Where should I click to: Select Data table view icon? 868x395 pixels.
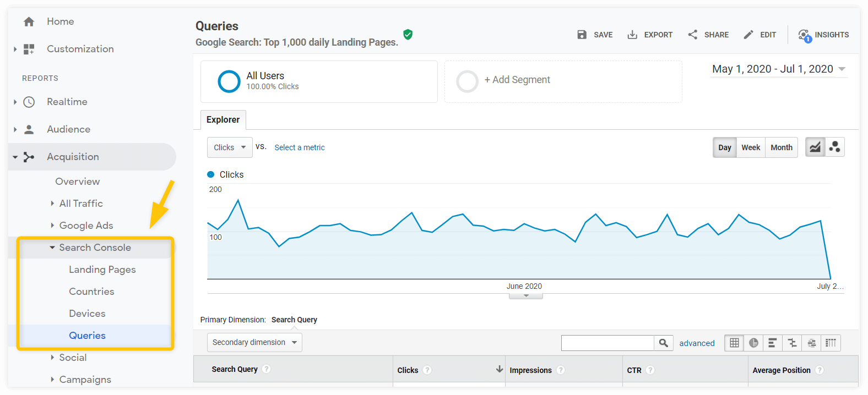(x=734, y=343)
